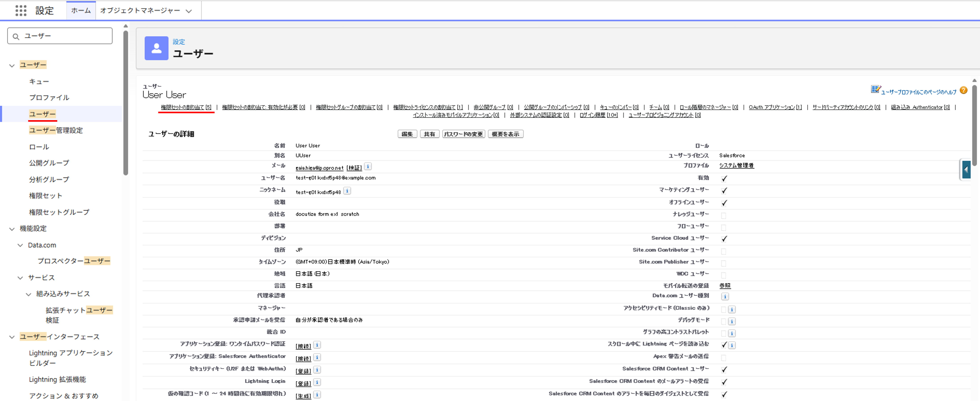Viewport: 980px width, 401px height.
Task: Collapse the 機能設定 tree section
Action: click(x=12, y=229)
